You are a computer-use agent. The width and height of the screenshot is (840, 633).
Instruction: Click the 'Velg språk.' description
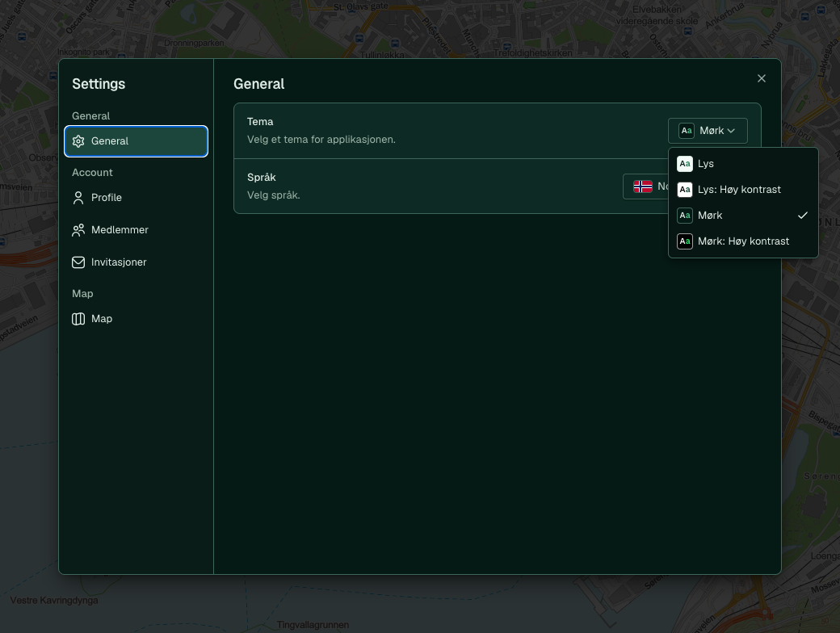point(273,195)
